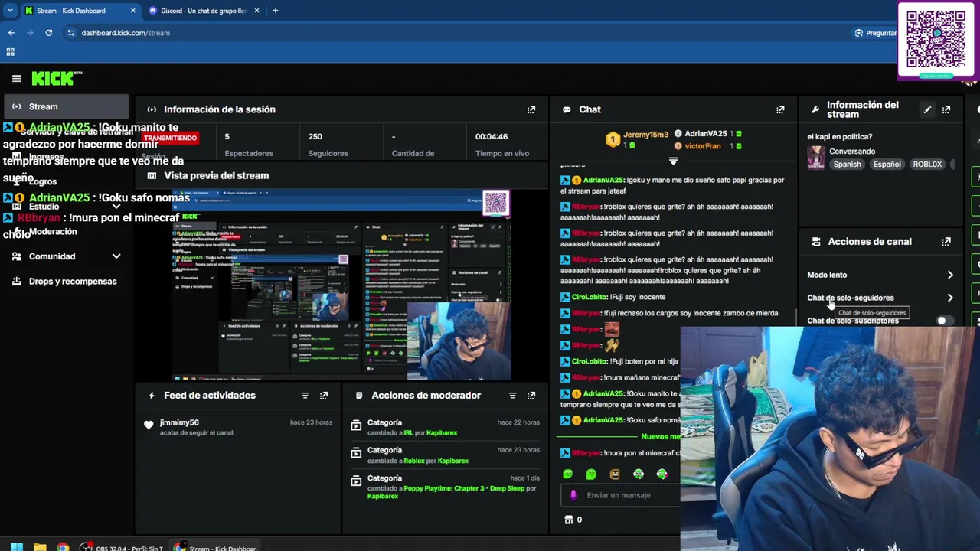Click stream title el kapi en politica?
Viewport: 980px width, 551px height.
[x=840, y=137]
